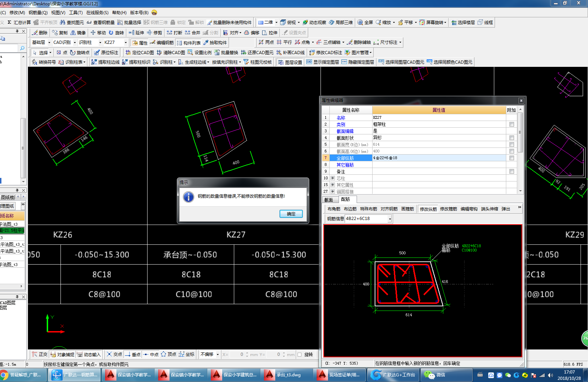Select the 延伸 extend tool

[136, 33]
